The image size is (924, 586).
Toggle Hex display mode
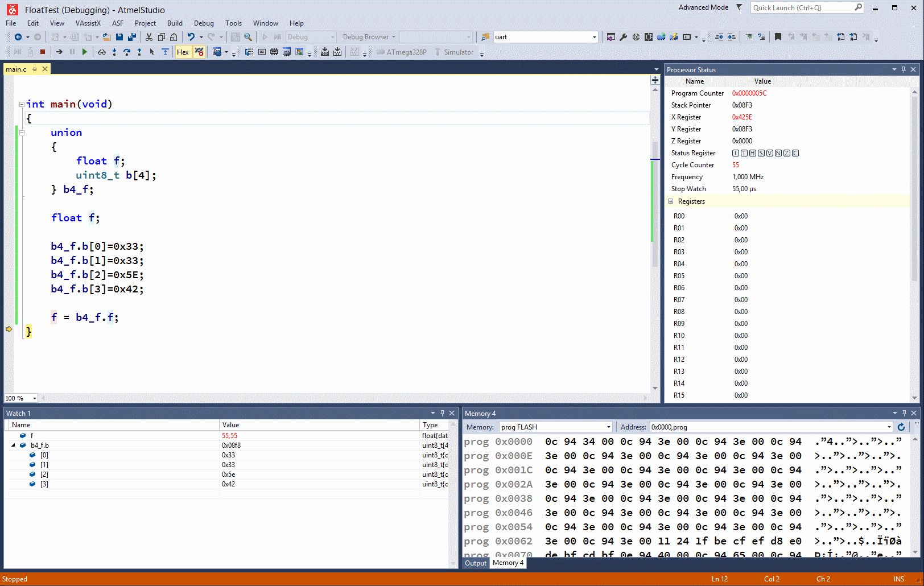pyautogui.click(x=183, y=52)
